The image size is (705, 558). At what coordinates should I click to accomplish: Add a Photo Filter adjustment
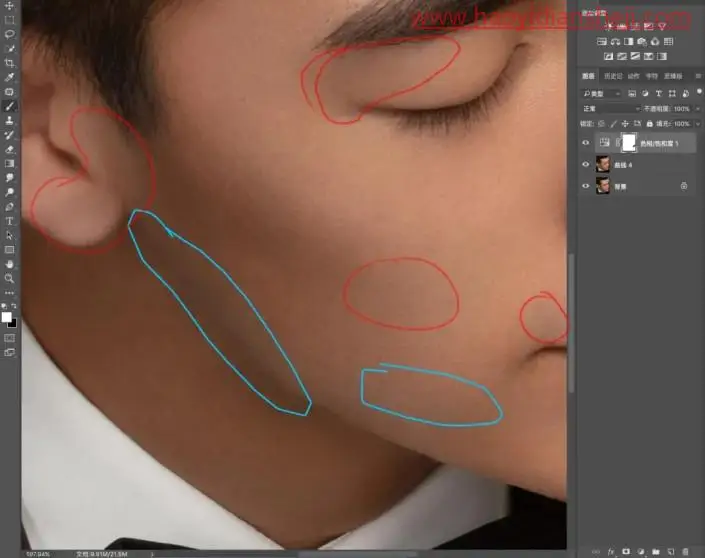pyautogui.click(x=642, y=42)
